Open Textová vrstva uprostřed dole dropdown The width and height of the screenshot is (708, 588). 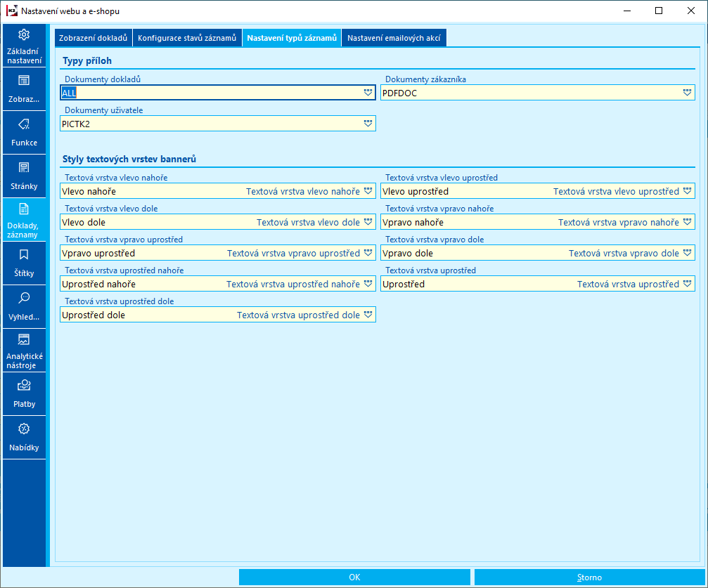(368, 315)
